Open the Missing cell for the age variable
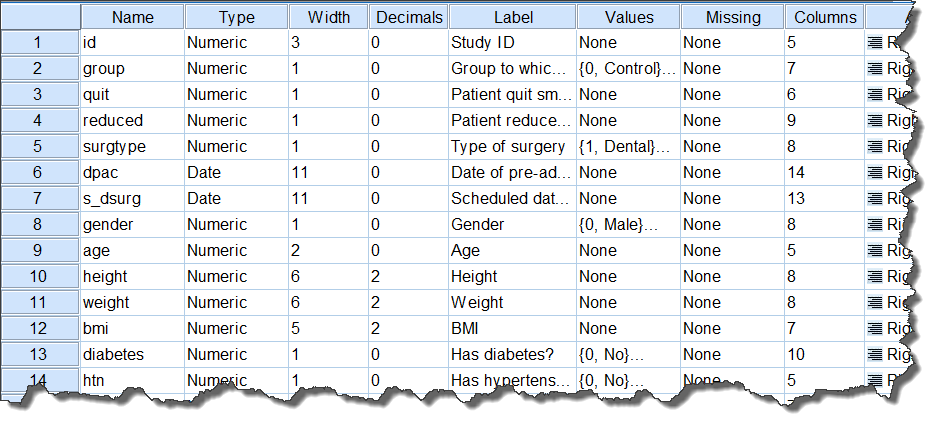The image size is (940, 427). click(x=733, y=251)
